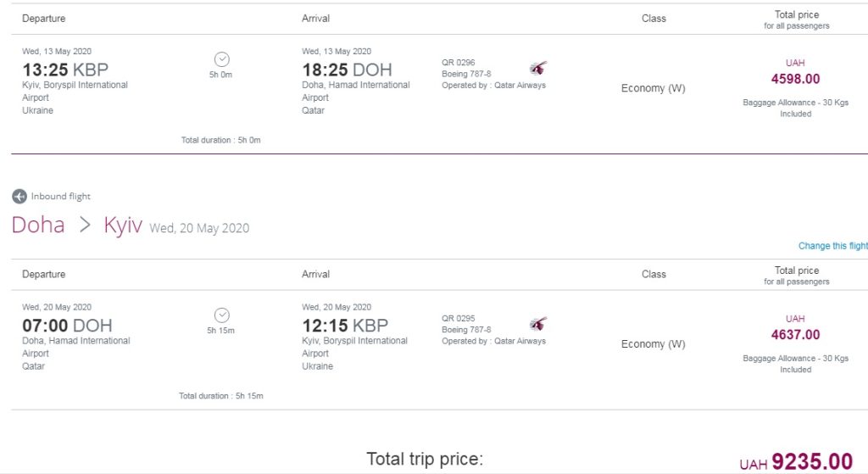Click the Inbound flight plane icon
Image resolution: width=868 pixels, height=474 pixels.
coord(19,197)
